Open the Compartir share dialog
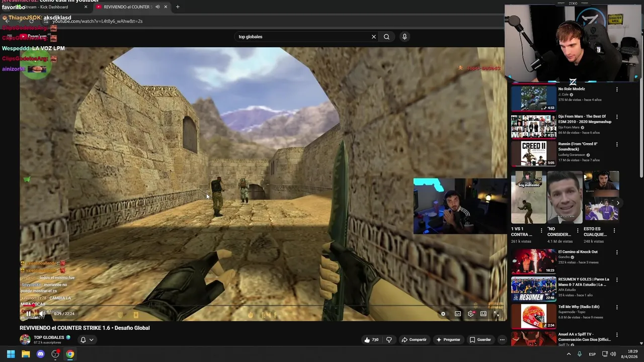Viewport: 644px width, 362px height. [414, 340]
